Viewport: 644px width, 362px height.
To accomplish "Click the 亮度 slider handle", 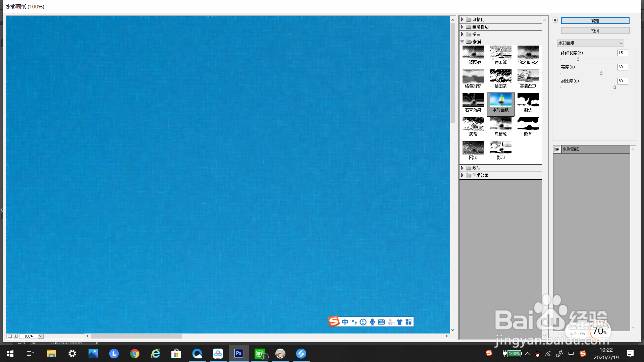I will [x=601, y=73].
